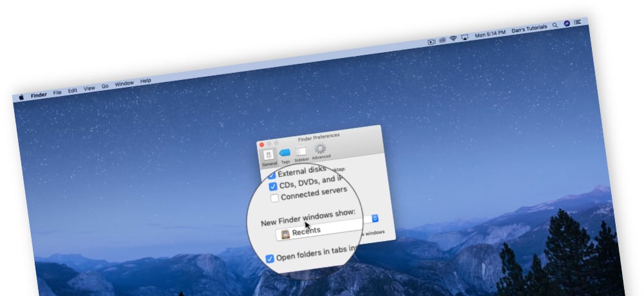Image resolution: width=644 pixels, height=296 pixels.
Task: Click the Wi-Fi status icon
Action: (453, 38)
